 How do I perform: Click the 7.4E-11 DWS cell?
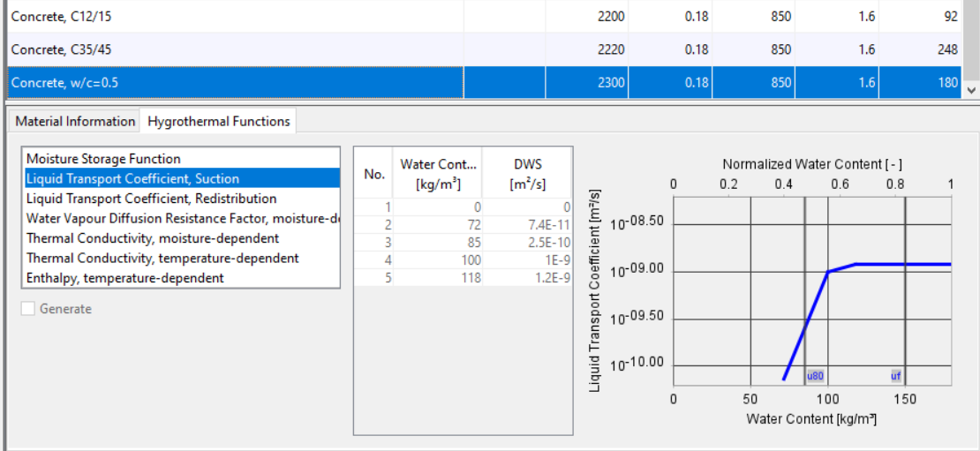(526, 225)
